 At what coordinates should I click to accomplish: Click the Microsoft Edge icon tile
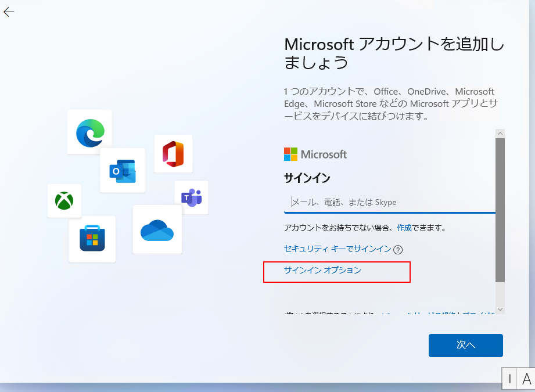pos(89,132)
